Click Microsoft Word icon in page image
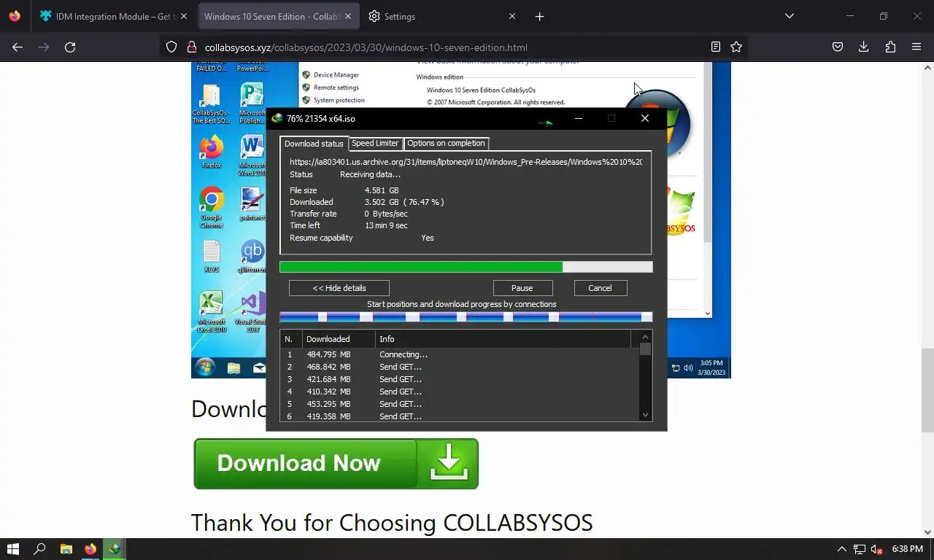The width and height of the screenshot is (934, 560). pos(252,155)
